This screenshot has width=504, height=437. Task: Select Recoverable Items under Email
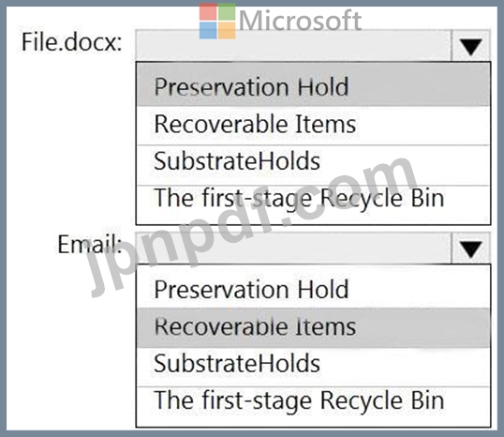pos(314,327)
